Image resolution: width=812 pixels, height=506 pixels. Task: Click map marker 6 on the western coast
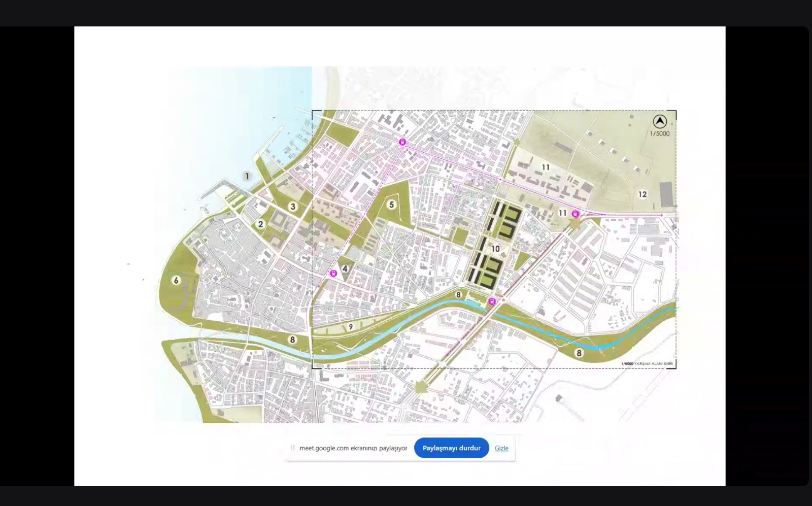pyautogui.click(x=176, y=280)
